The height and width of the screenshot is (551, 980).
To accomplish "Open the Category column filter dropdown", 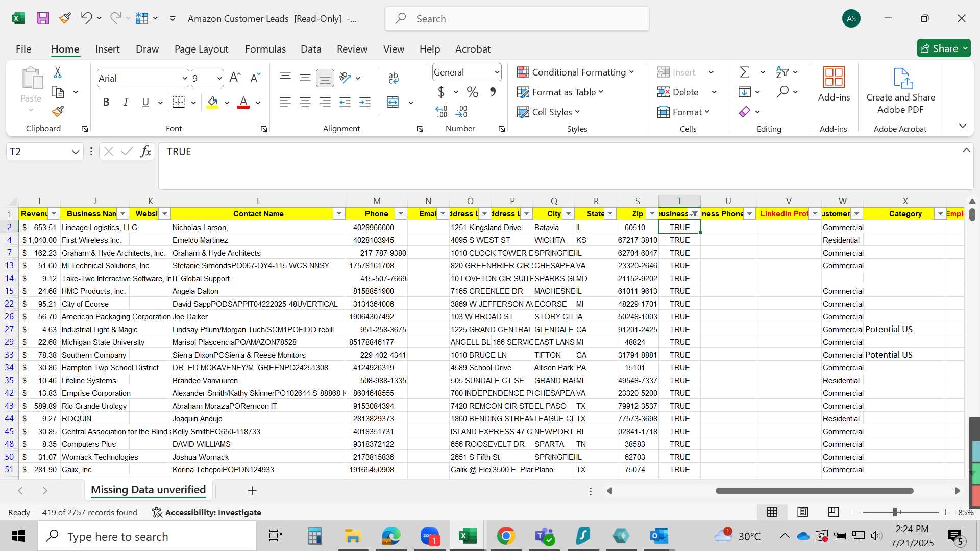I will pyautogui.click(x=940, y=214).
